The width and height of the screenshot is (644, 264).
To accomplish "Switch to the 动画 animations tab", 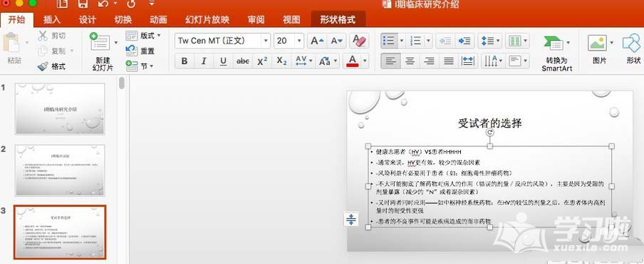I will (x=158, y=20).
